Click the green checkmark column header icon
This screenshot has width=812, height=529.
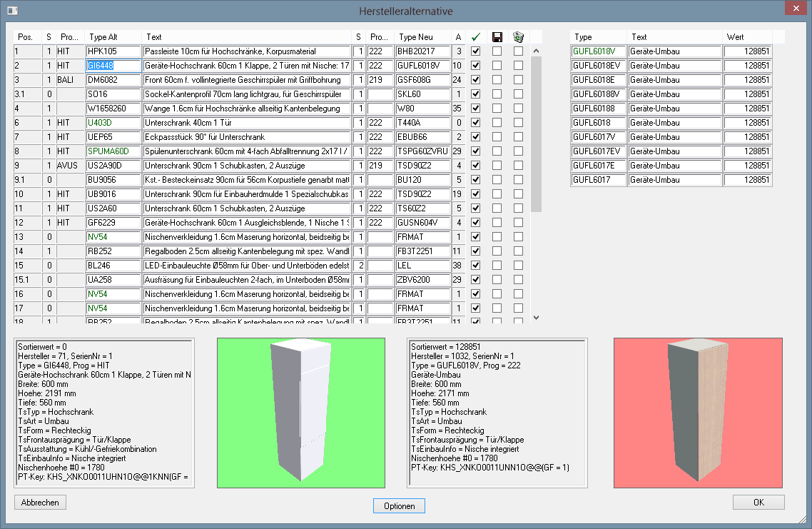(476, 37)
